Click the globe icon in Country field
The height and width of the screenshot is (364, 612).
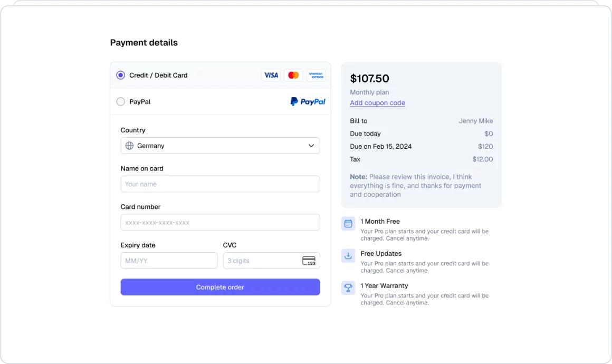coord(129,146)
